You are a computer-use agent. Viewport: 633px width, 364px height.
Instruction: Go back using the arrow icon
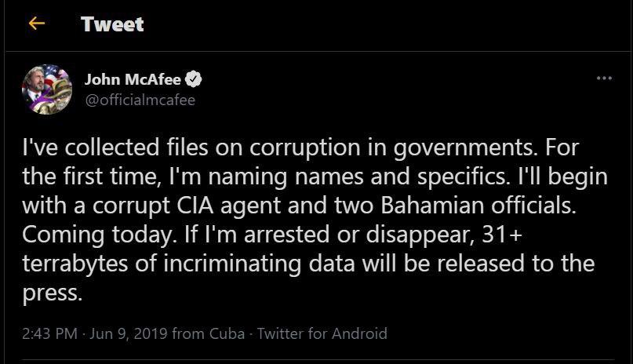pyautogui.click(x=36, y=24)
